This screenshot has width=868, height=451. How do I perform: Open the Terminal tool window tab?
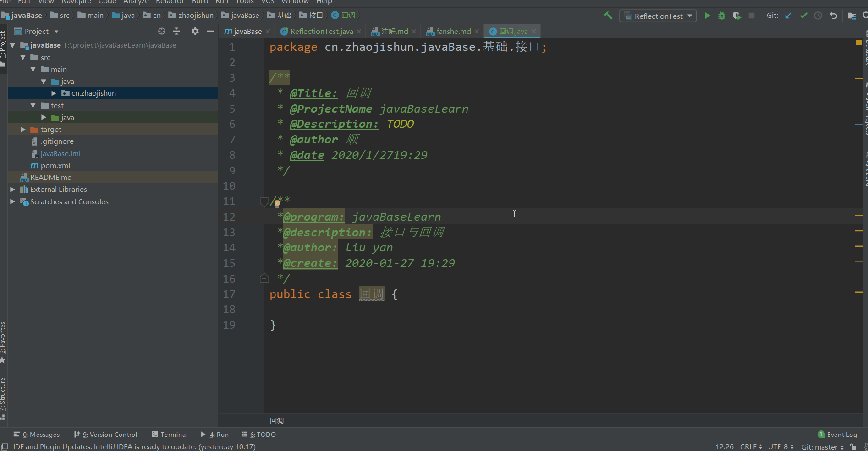(170, 435)
